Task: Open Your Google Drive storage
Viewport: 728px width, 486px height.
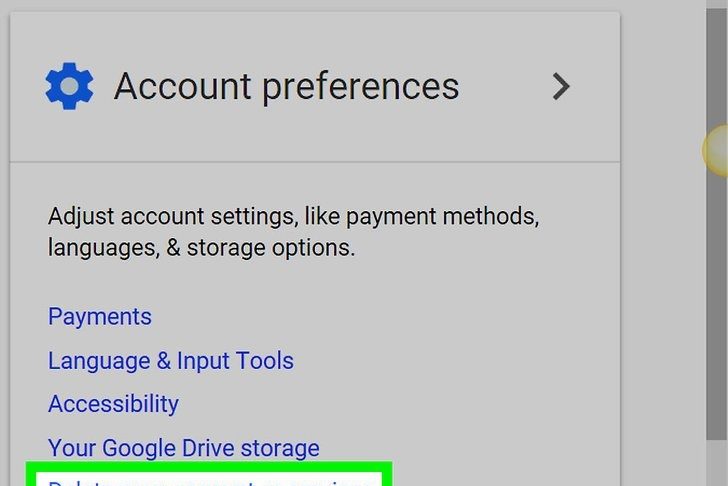Action: pos(184,448)
